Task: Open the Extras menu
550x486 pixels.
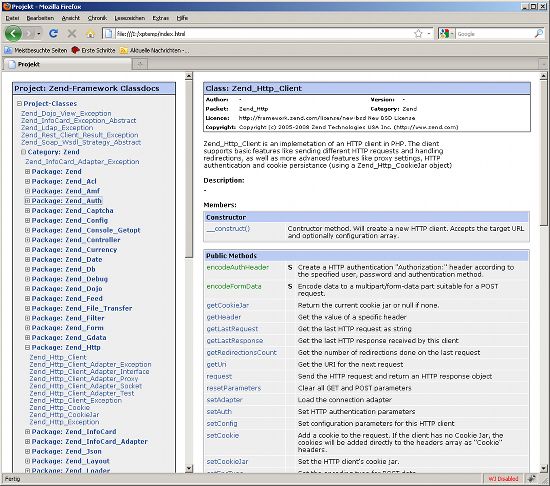Action: point(161,18)
